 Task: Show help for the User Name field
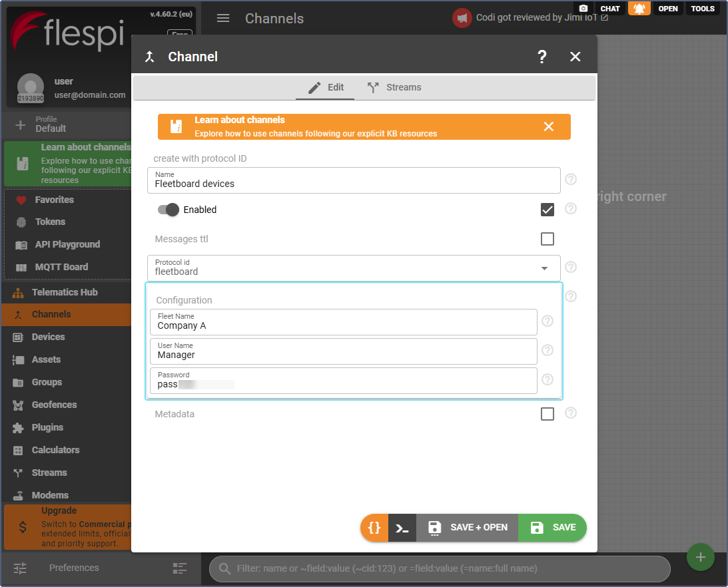pos(547,350)
